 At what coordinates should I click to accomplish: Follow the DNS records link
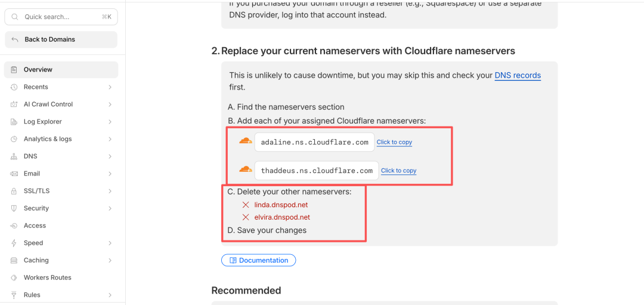[518, 75]
